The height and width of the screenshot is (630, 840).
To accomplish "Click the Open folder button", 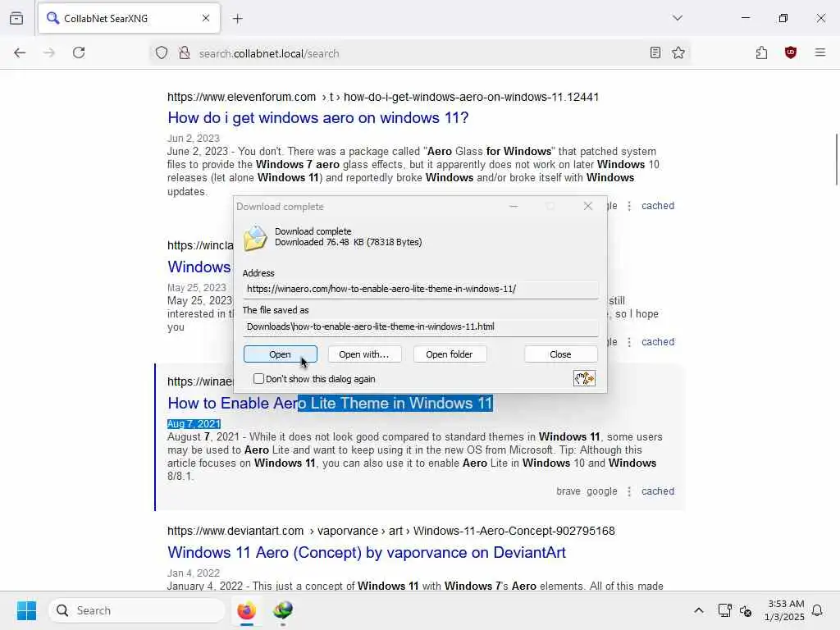I will tap(450, 354).
